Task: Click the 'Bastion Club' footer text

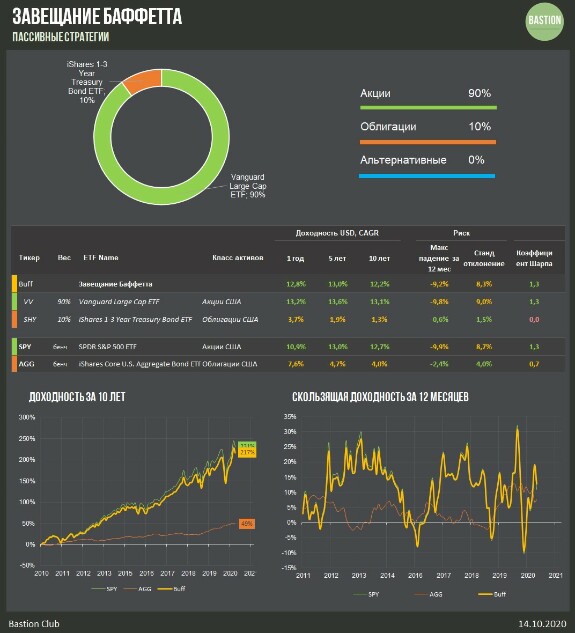Action: (34, 624)
